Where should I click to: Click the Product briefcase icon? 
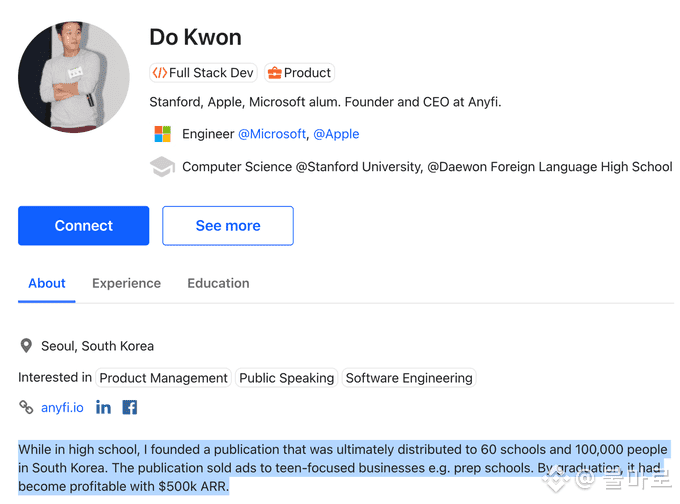[x=274, y=73]
